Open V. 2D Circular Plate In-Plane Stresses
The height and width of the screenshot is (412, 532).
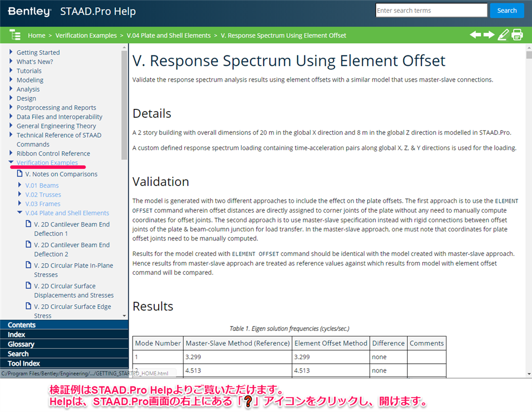pos(73,270)
